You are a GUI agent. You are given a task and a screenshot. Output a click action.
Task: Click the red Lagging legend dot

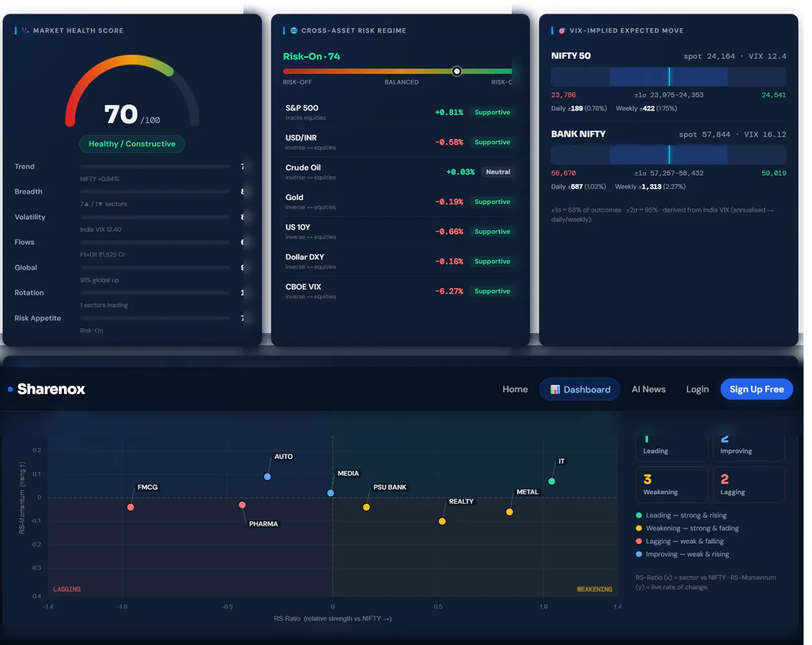[639, 541]
